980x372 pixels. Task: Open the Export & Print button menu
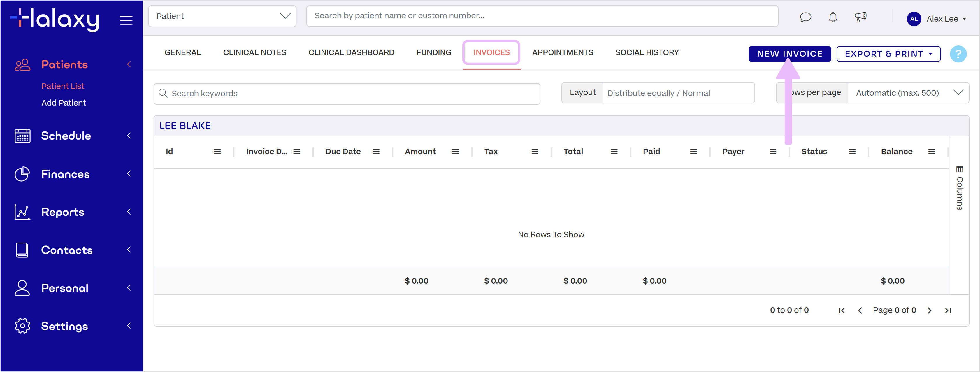pyautogui.click(x=888, y=54)
